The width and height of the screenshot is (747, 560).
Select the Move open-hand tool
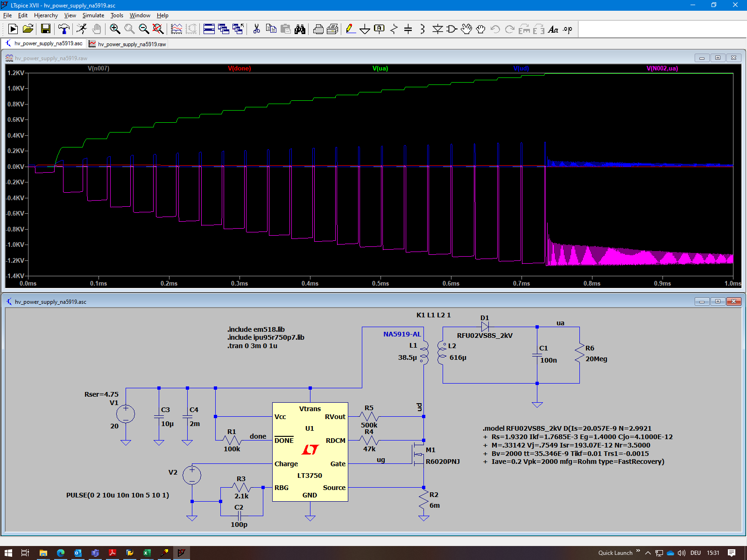pos(466,29)
